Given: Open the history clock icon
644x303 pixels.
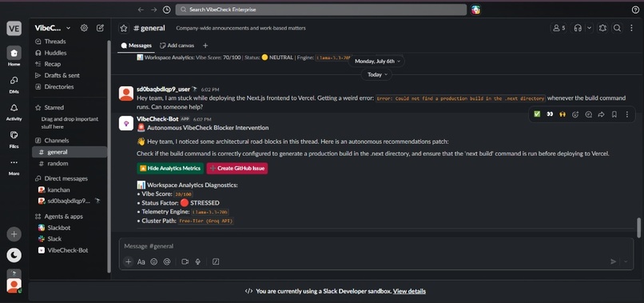Looking at the screenshot, I should pos(166,10).
